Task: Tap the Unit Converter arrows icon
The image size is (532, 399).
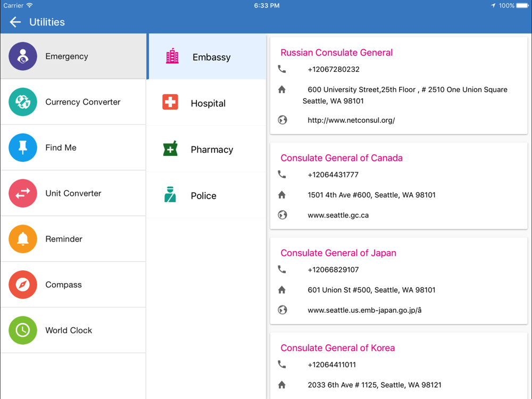Action: pyautogui.click(x=23, y=193)
